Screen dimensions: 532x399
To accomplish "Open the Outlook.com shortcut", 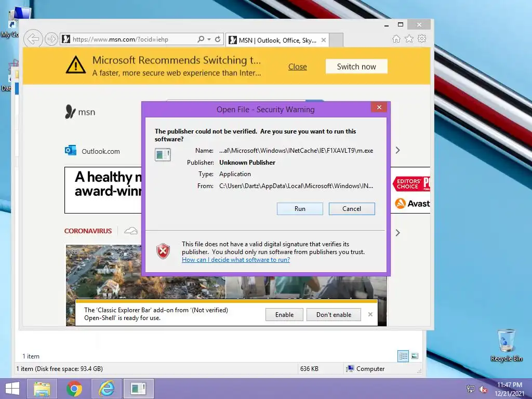I will pos(100,151).
